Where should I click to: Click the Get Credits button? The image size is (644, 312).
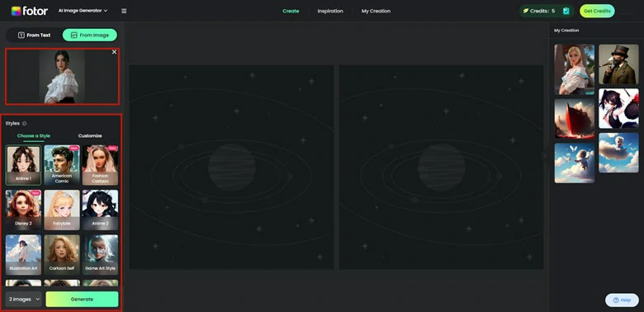click(x=597, y=11)
